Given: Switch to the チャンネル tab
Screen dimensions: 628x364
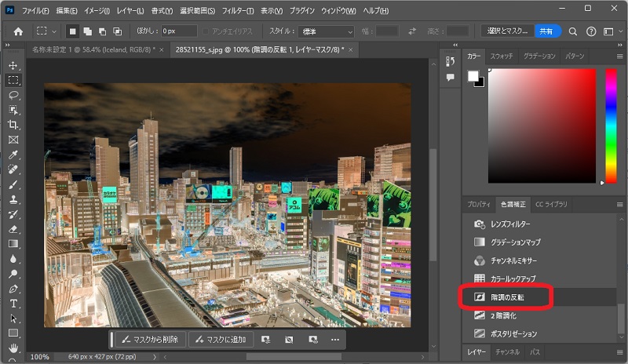Looking at the screenshot, I should (507, 352).
